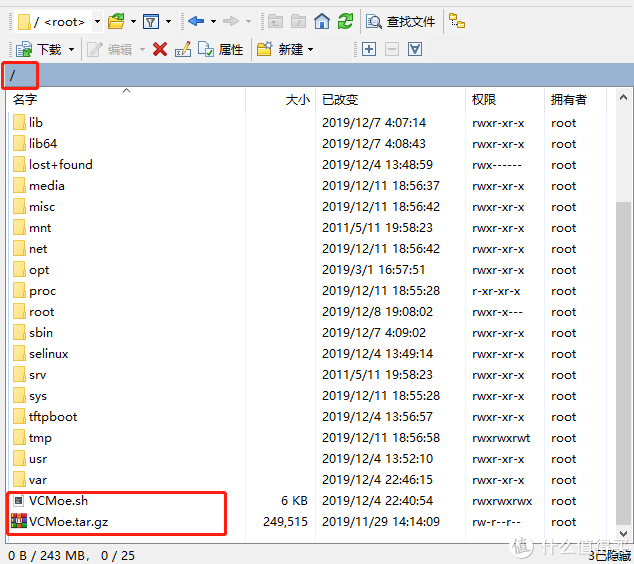Click the scrollbar up arrow
Viewport: 634px width, 564px height.
point(623,97)
